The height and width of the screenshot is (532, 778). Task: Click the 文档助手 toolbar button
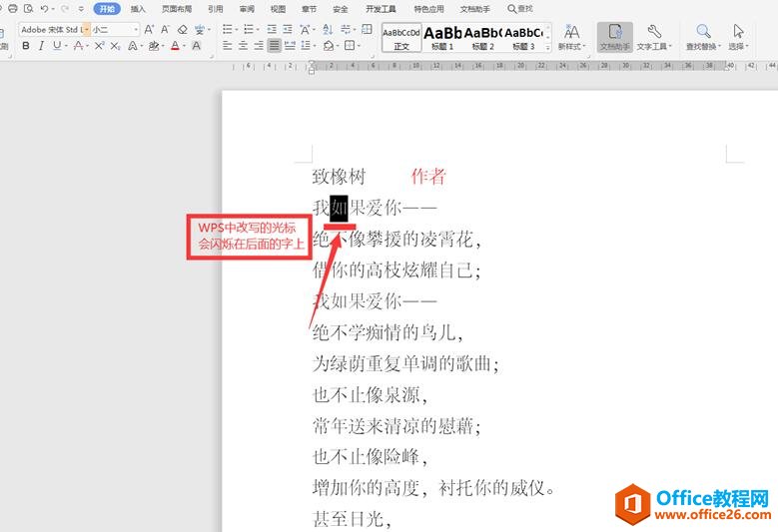tap(615, 38)
